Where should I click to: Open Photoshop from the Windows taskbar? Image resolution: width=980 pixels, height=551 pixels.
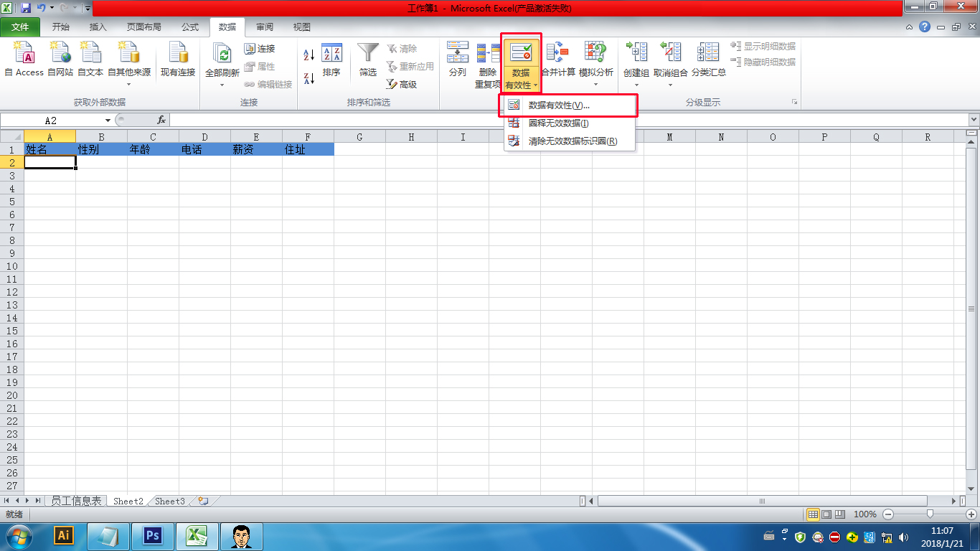pos(152,535)
